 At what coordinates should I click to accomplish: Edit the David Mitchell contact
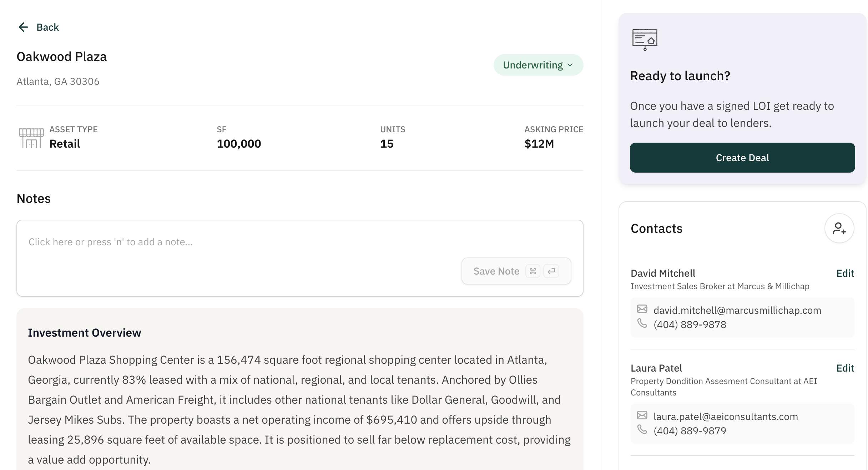[x=845, y=274]
